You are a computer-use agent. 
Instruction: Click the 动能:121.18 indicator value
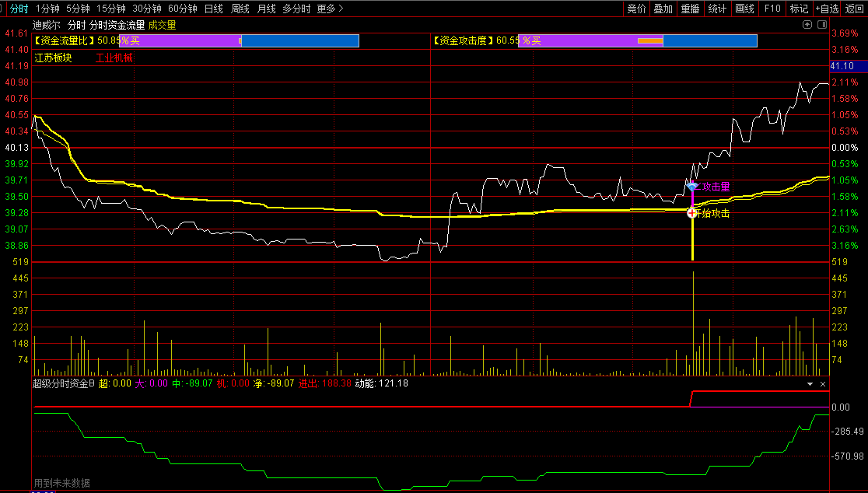(x=382, y=383)
